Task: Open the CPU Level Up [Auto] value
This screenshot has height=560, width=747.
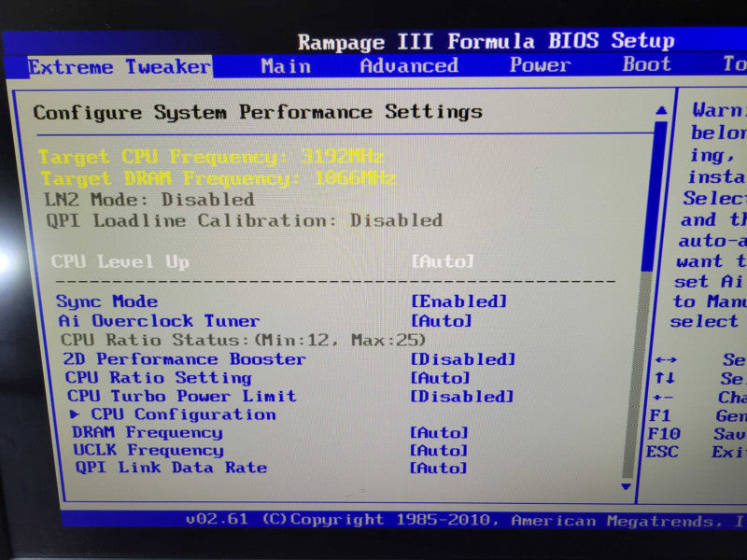Action: click(x=443, y=261)
